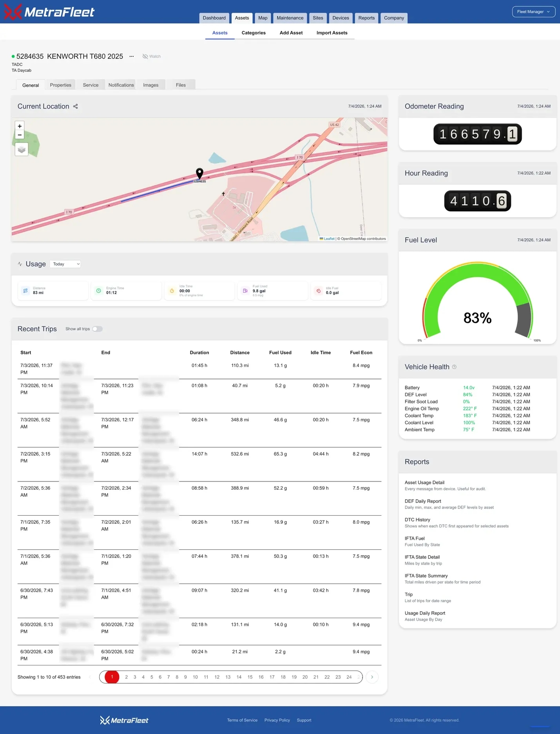Click the Idle Fuel icon
The width and height of the screenshot is (560, 734).
319,291
